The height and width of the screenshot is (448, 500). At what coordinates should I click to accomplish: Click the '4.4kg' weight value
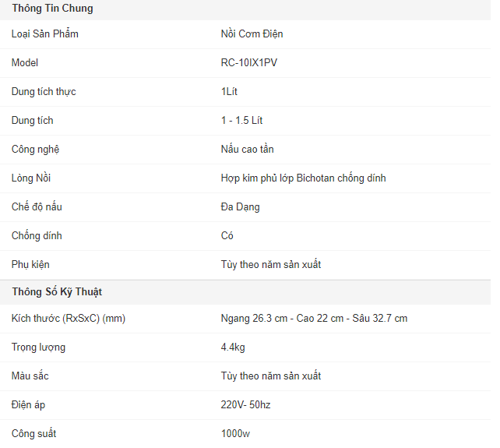point(233,347)
